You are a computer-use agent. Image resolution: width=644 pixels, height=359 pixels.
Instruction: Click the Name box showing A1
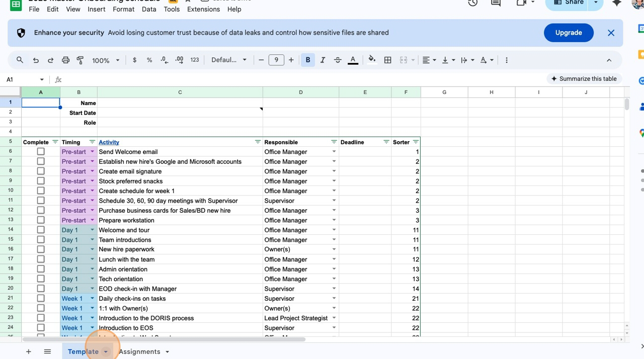click(x=25, y=79)
